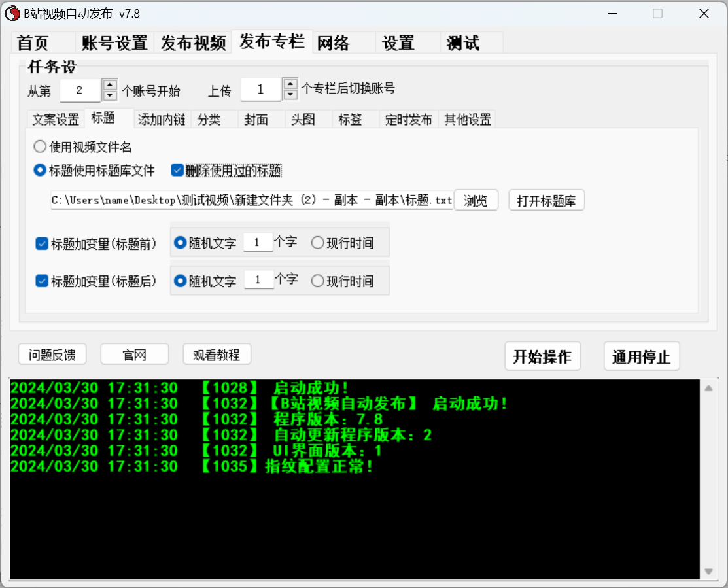Open the 设置 main tab

[x=408, y=43]
